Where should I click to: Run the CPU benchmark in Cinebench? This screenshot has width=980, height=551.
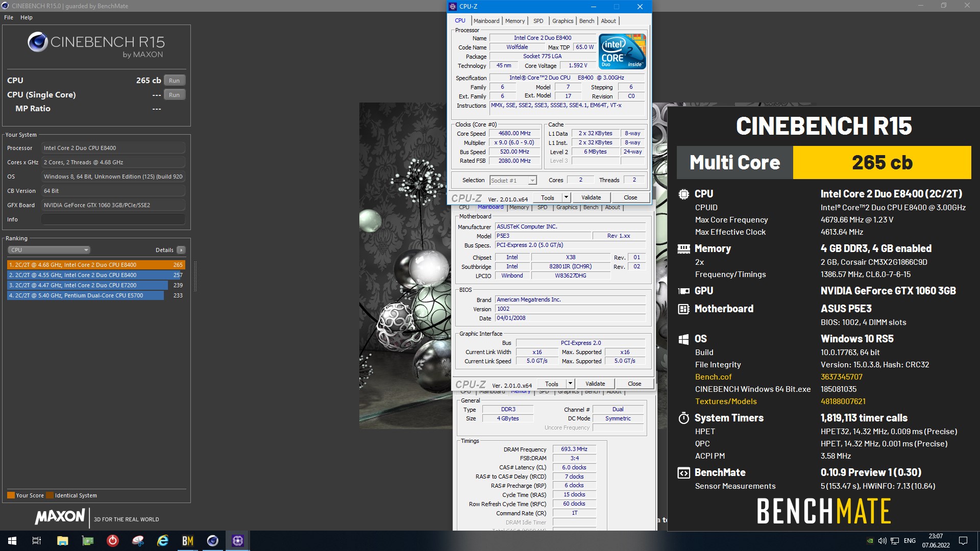pos(175,81)
